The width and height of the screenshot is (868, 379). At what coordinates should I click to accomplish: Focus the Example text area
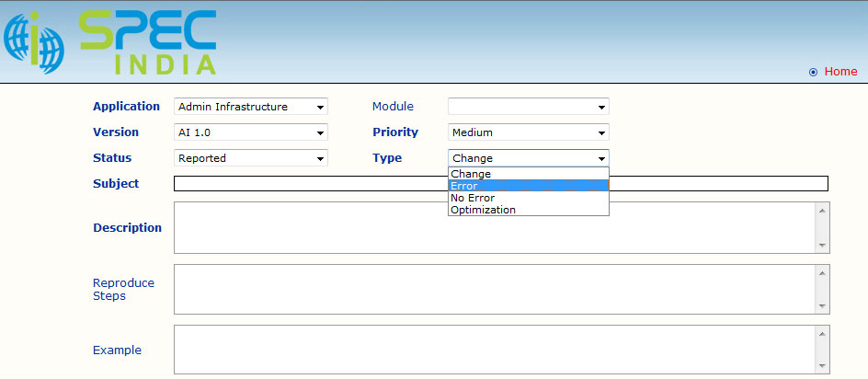[x=494, y=350]
